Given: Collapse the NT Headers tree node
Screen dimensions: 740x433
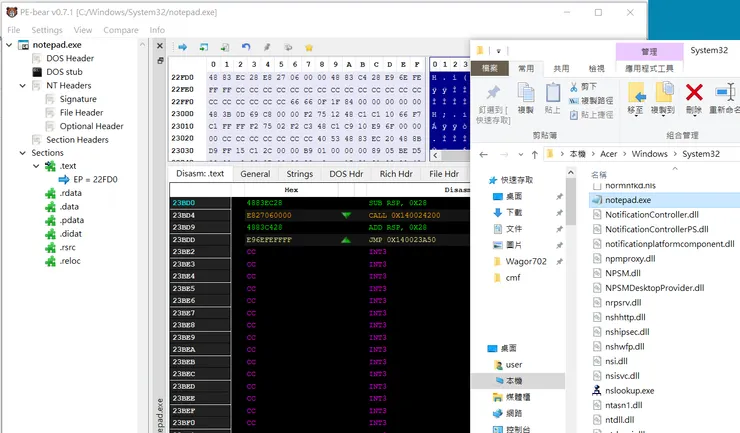Looking at the screenshot, I should (x=23, y=85).
